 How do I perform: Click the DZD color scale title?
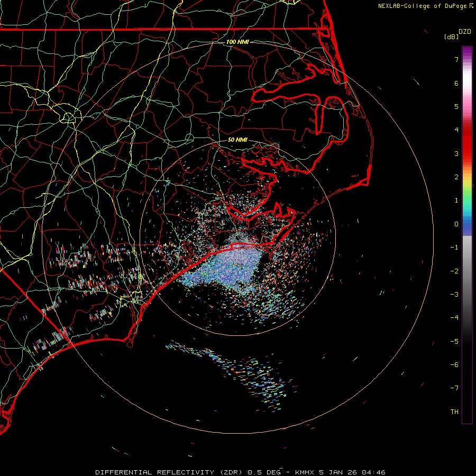point(465,32)
